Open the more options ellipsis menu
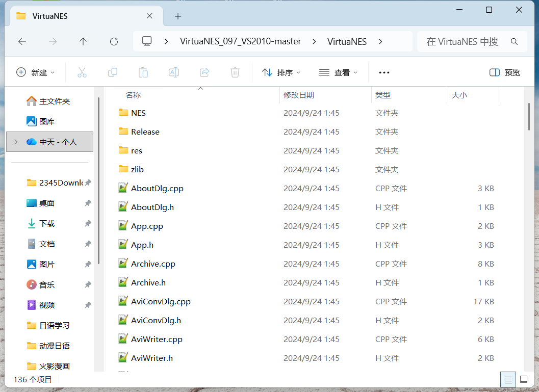Viewport: 539px width, 392px height. point(384,72)
